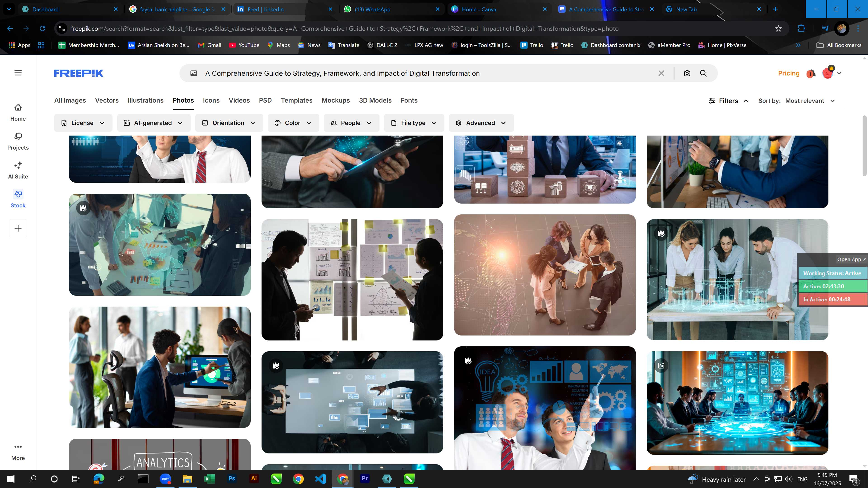Screen dimensions: 868x488
Task: Expand the License filter dropdown
Action: tap(83, 123)
